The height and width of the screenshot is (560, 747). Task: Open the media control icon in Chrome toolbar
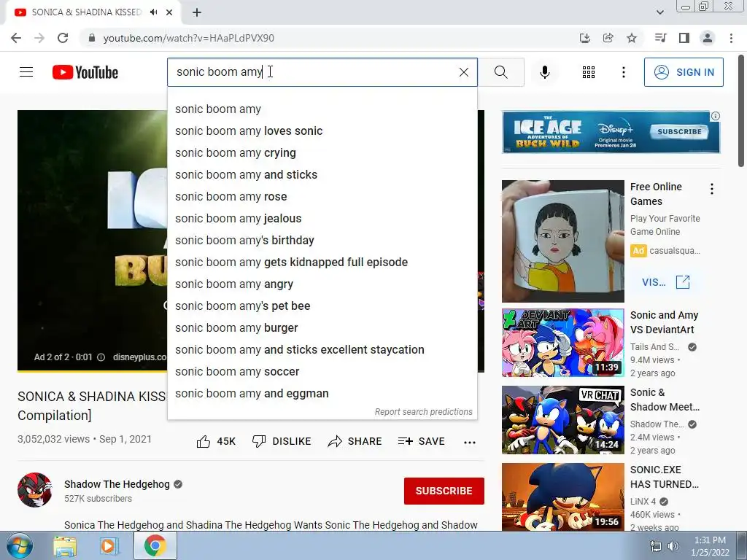tap(660, 38)
